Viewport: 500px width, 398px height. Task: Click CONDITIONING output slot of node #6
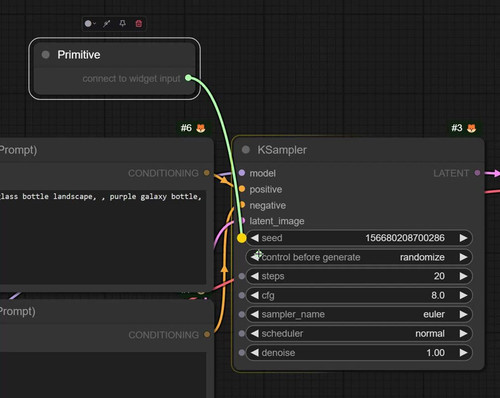207,173
